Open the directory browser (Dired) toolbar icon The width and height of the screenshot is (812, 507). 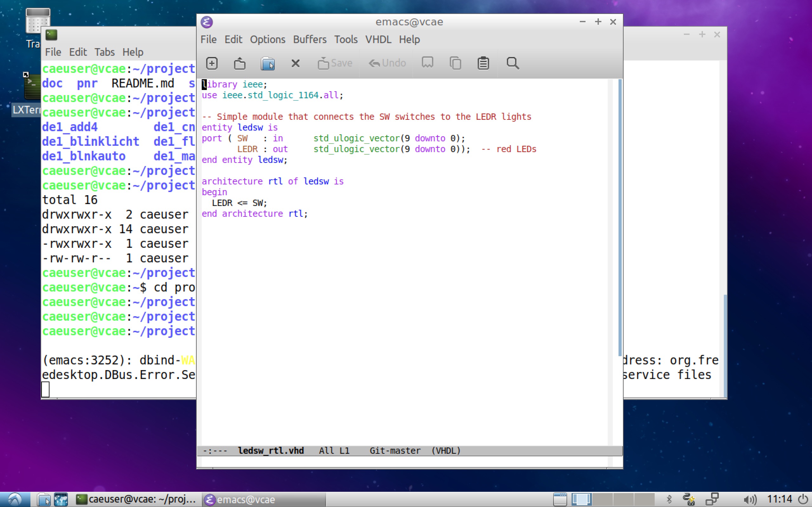(x=268, y=63)
